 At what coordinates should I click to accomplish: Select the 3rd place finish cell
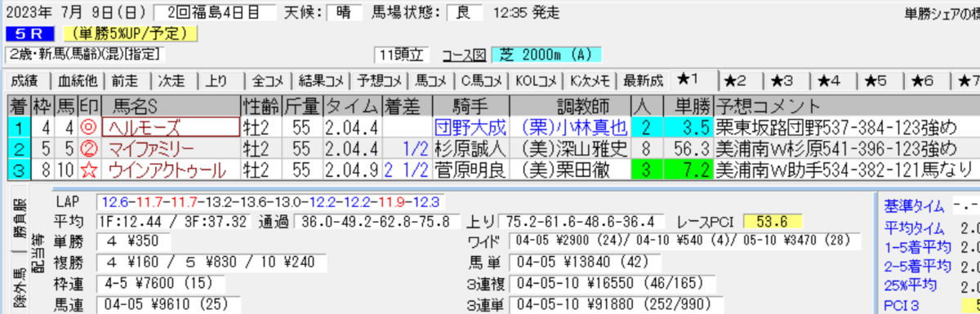pyautogui.click(x=18, y=170)
